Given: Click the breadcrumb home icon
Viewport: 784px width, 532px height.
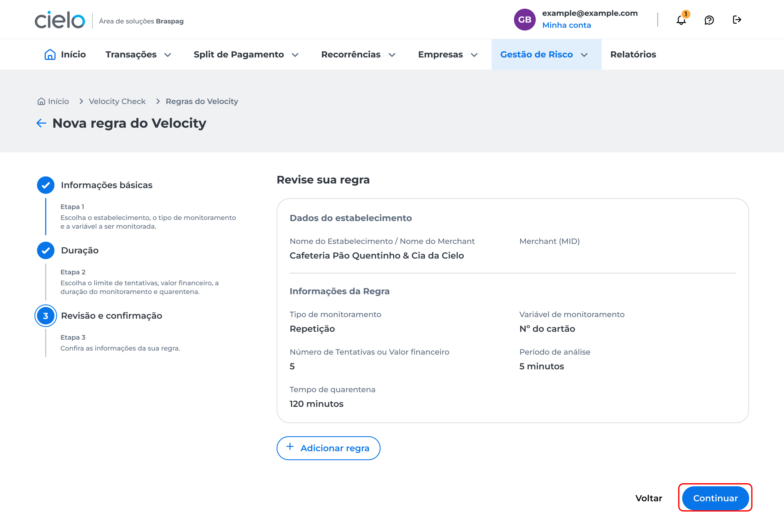Looking at the screenshot, I should (41, 102).
